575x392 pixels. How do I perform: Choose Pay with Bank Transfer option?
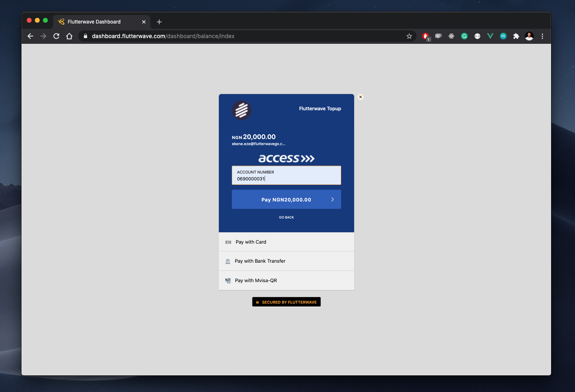286,261
